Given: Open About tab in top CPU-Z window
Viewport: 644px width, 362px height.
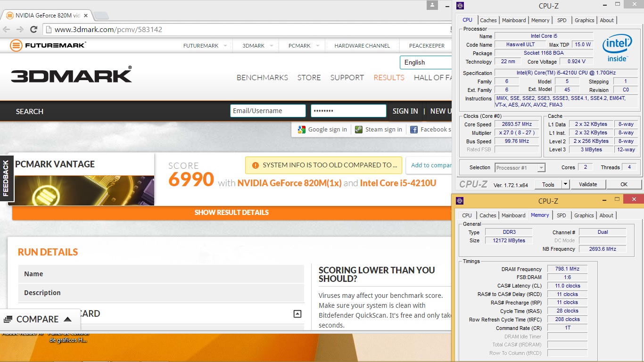Looking at the screenshot, I should coord(607,20).
